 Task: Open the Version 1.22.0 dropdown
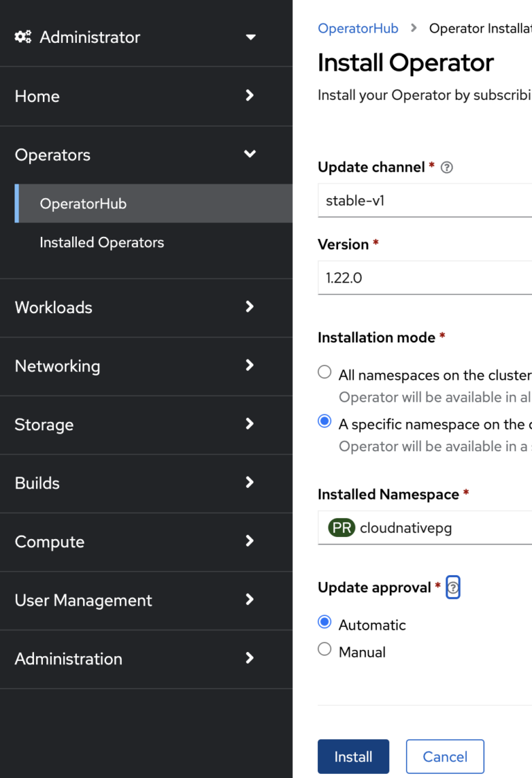pos(424,279)
